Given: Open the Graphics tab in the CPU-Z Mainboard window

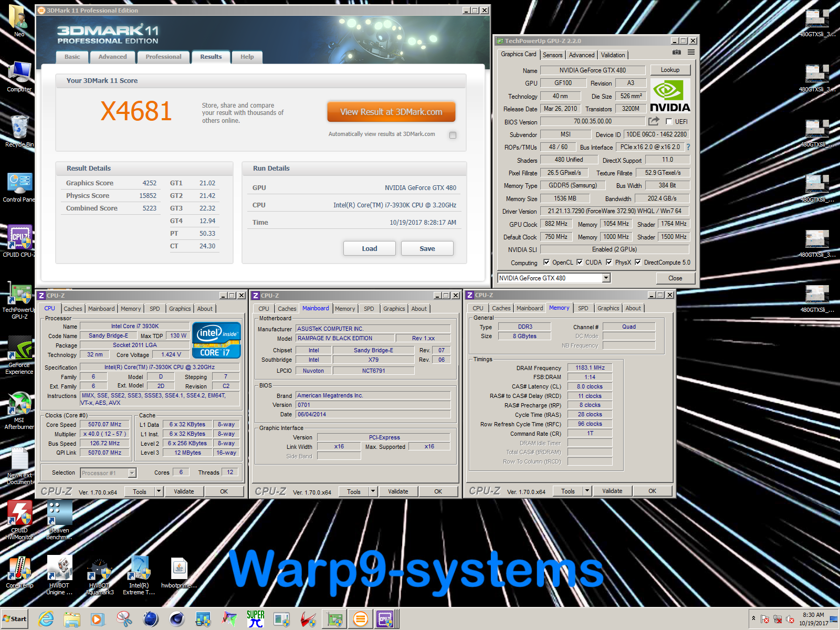Looking at the screenshot, I should click(394, 309).
